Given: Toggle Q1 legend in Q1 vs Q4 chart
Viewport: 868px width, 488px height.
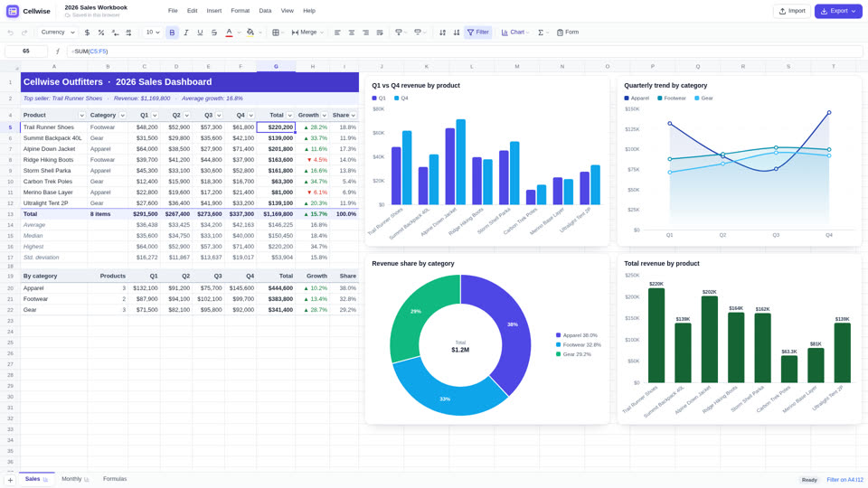Looking at the screenshot, I should click(379, 99).
